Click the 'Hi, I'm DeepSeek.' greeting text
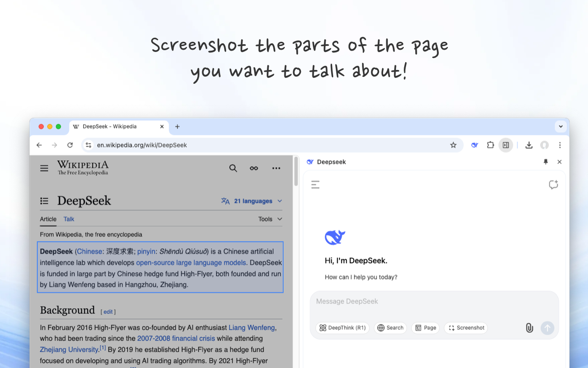The width and height of the screenshot is (588, 368). click(356, 261)
